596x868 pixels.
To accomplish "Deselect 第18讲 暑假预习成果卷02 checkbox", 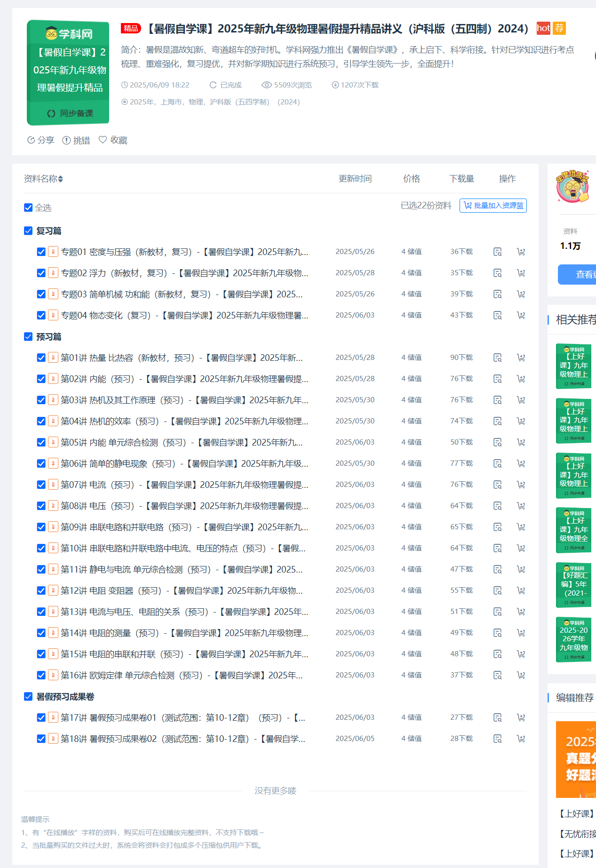I will pyautogui.click(x=41, y=739).
